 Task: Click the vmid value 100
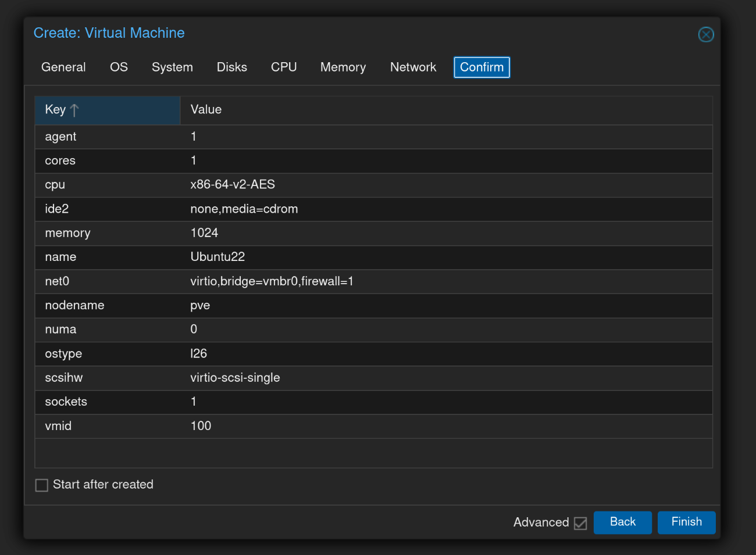[x=201, y=426]
